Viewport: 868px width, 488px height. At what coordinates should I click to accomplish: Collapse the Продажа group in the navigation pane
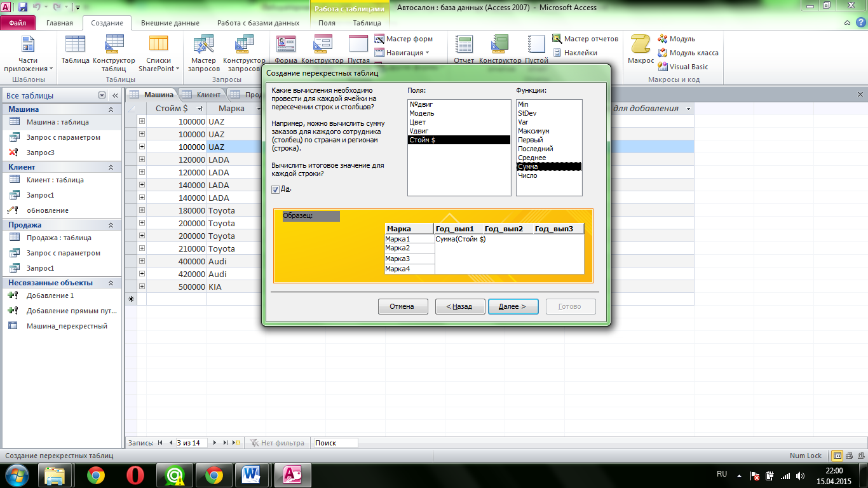[111, 225]
